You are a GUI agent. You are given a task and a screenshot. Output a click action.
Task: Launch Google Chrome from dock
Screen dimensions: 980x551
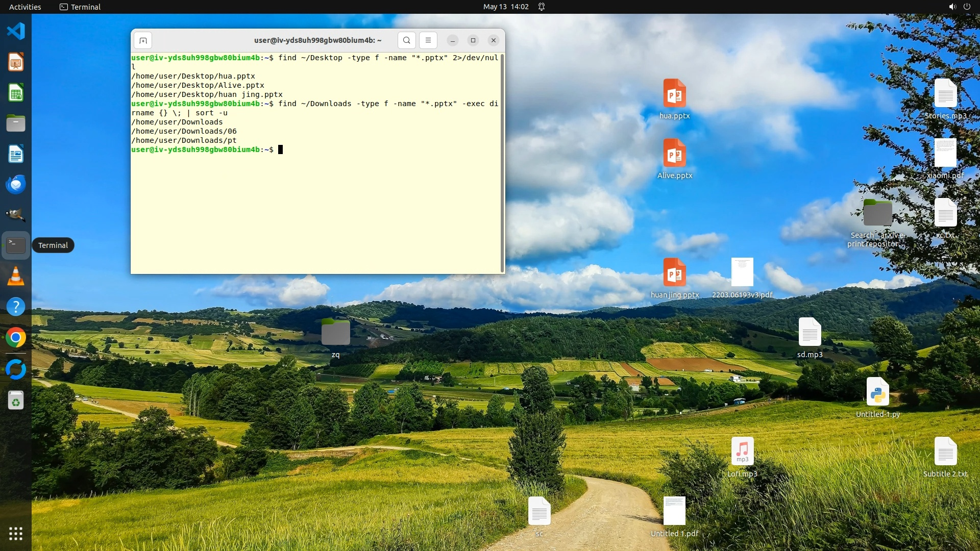point(16,338)
